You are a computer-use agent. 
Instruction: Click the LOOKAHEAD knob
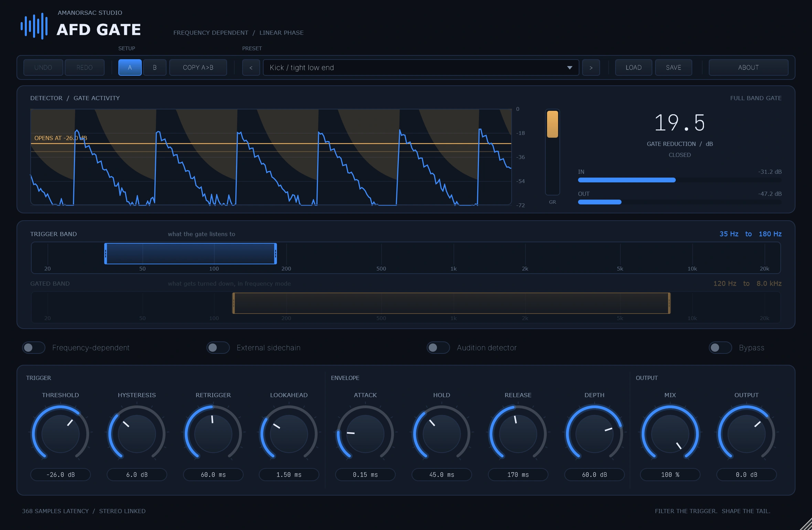[289, 434]
